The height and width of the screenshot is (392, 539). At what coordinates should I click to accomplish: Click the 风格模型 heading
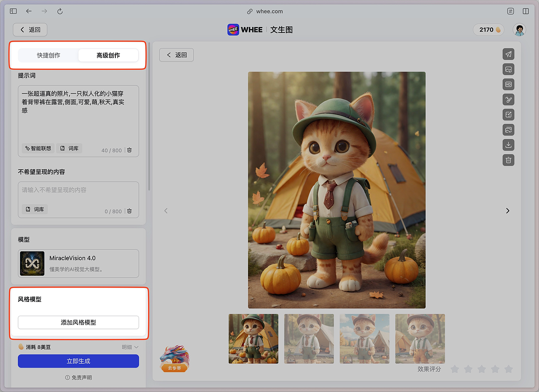point(29,299)
